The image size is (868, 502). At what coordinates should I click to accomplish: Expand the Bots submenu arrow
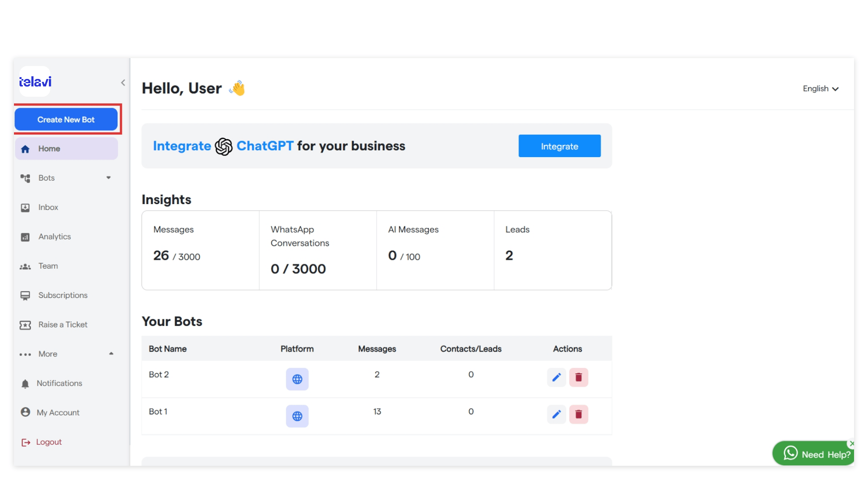(x=108, y=178)
